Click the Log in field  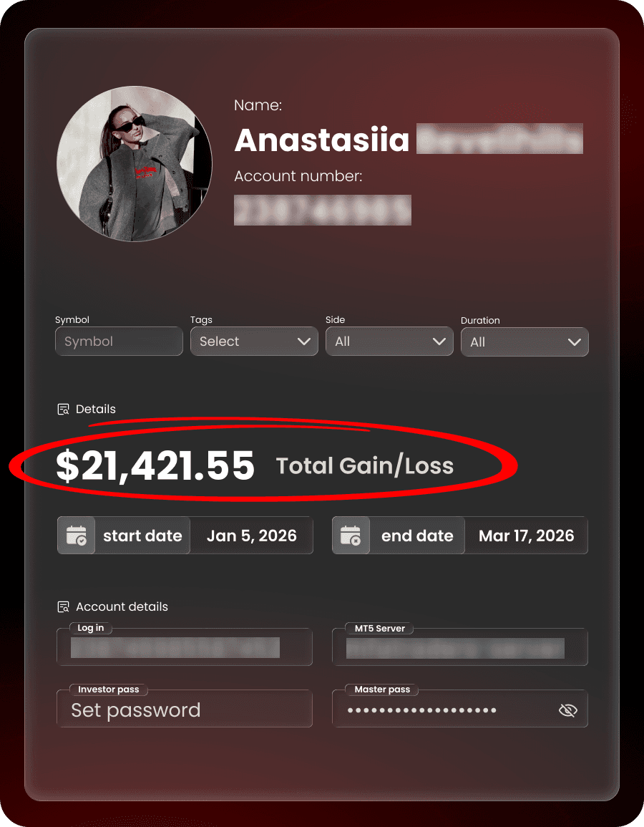tap(185, 647)
